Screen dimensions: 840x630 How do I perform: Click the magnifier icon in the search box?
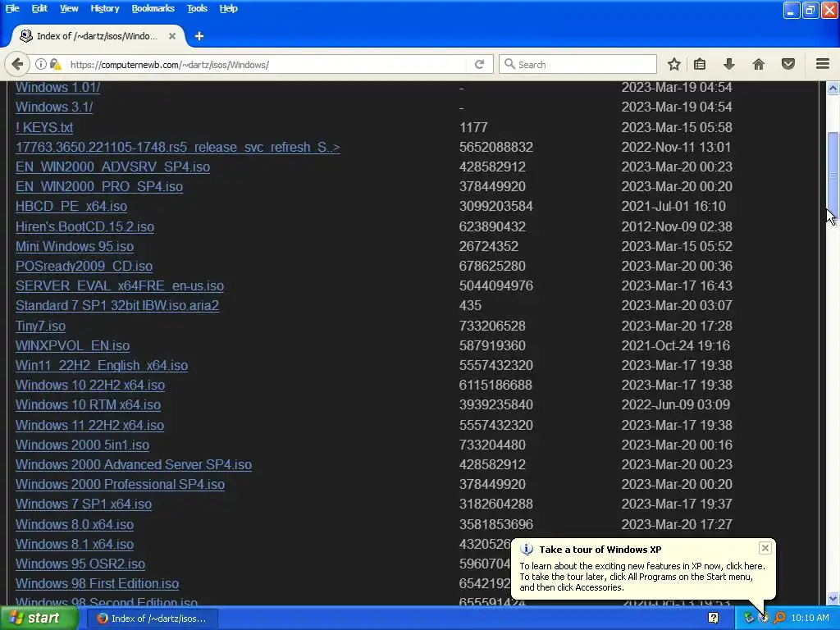[509, 64]
